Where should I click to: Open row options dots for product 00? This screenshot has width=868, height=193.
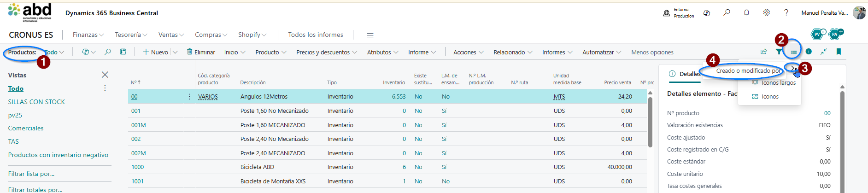[x=189, y=96]
